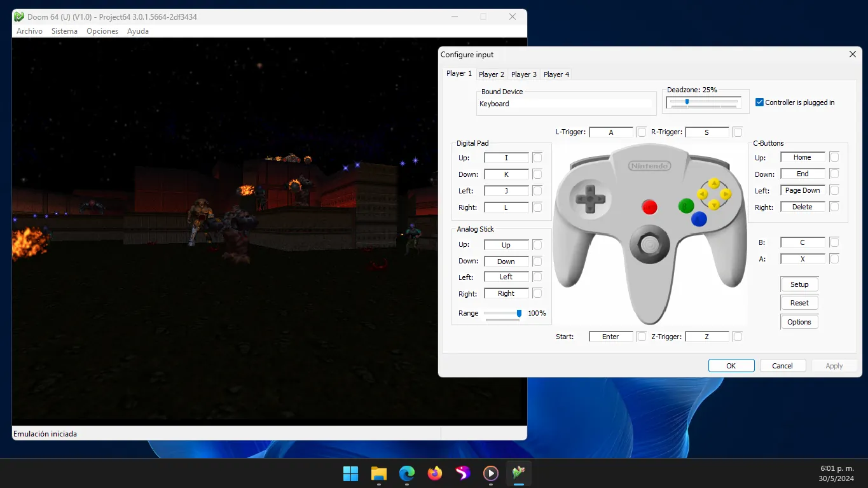Click the L-Trigger binding field showing A
Screen dimensions: 868x488
(611, 132)
